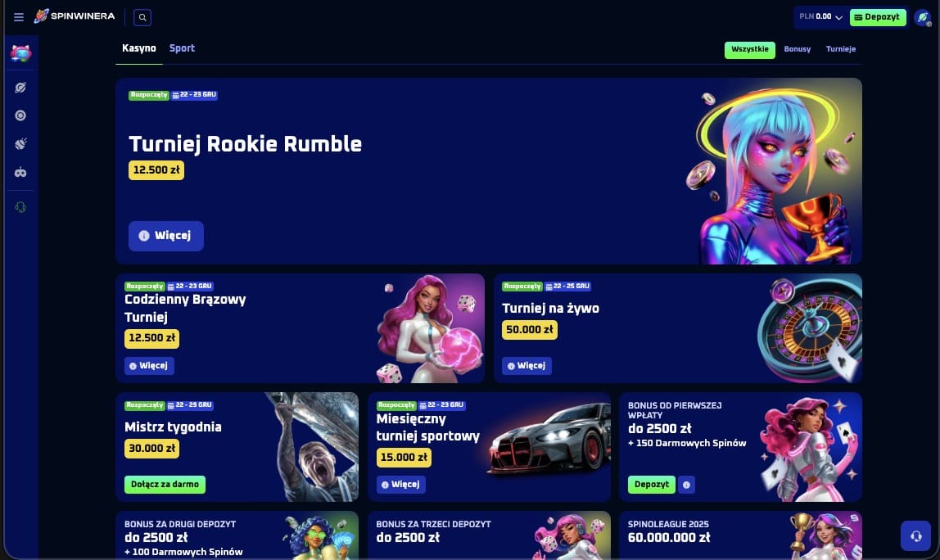Image resolution: width=940 pixels, height=560 pixels.
Task: Open the planet casino icon in sidebar
Action: [x=20, y=88]
